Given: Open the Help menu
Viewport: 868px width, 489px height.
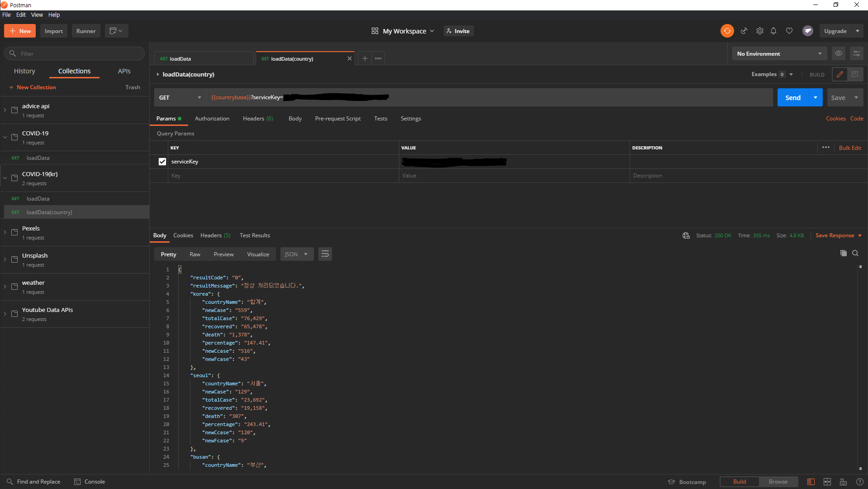Looking at the screenshot, I should 54,14.
